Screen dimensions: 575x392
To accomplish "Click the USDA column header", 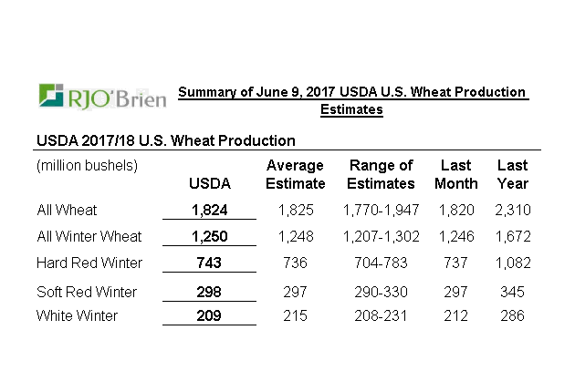I will click(209, 183).
